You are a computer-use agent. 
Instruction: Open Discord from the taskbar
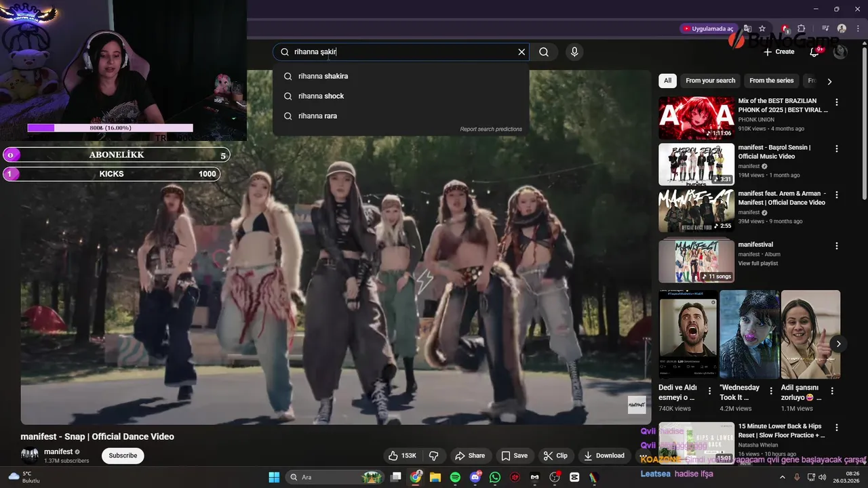click(475, 477)
